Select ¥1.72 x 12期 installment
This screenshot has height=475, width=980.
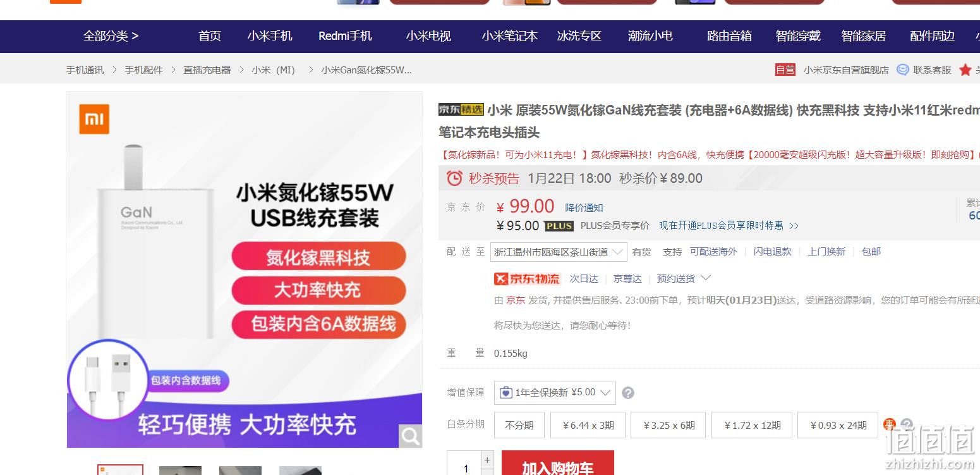(752, 425)
